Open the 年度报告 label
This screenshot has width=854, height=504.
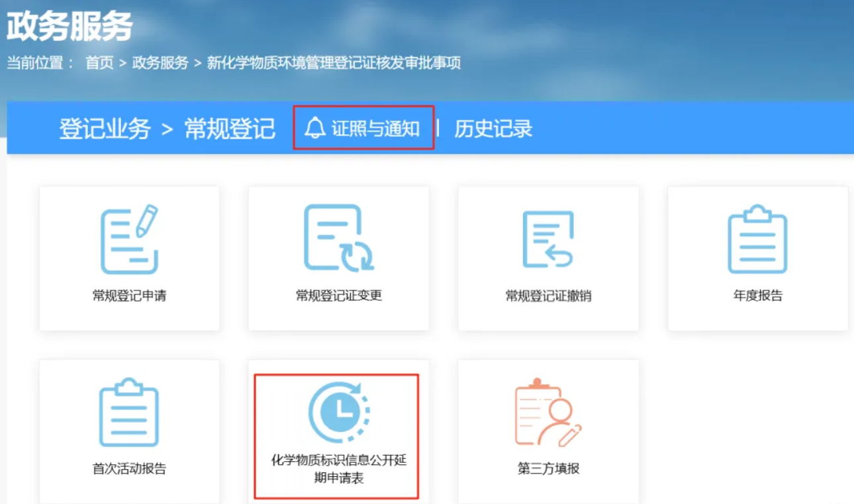(x=758, y=296)
